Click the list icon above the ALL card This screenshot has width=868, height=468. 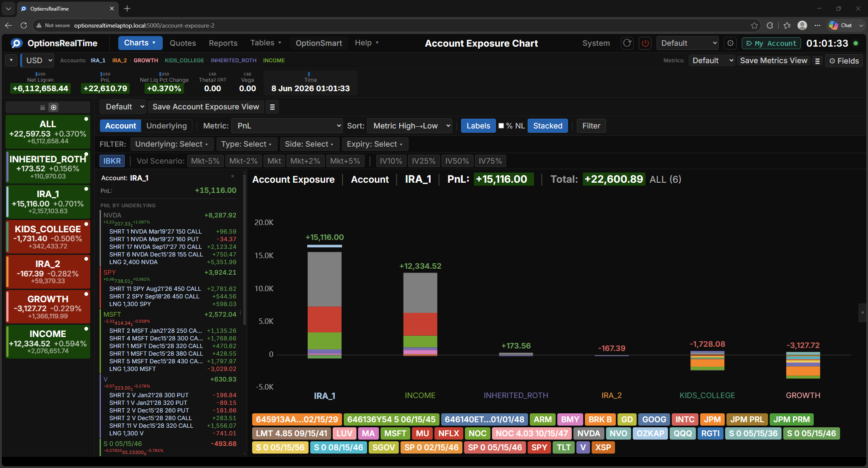(42, 107)
